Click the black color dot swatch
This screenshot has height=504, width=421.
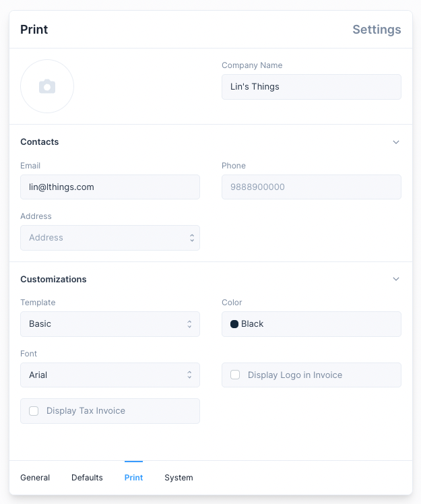(234, 324)
